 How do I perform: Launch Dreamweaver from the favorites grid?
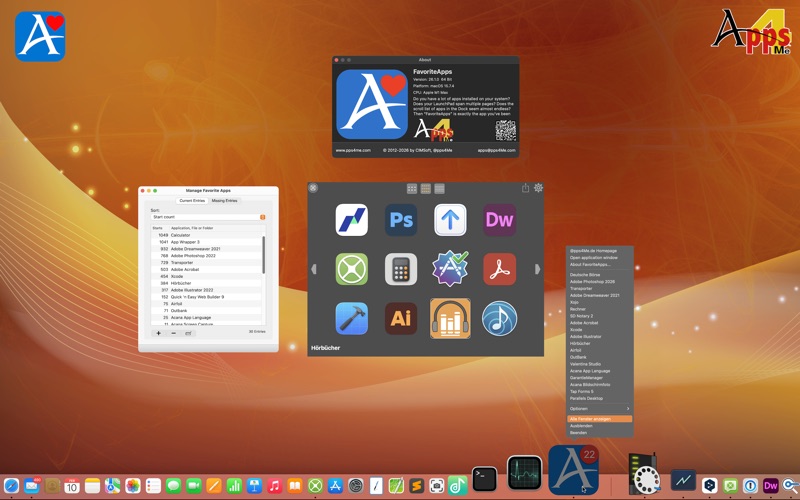[x=499, y=220]
